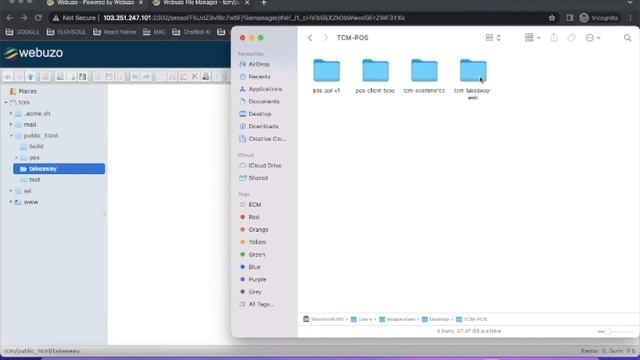Click the webuzo logo

point(33,53)
